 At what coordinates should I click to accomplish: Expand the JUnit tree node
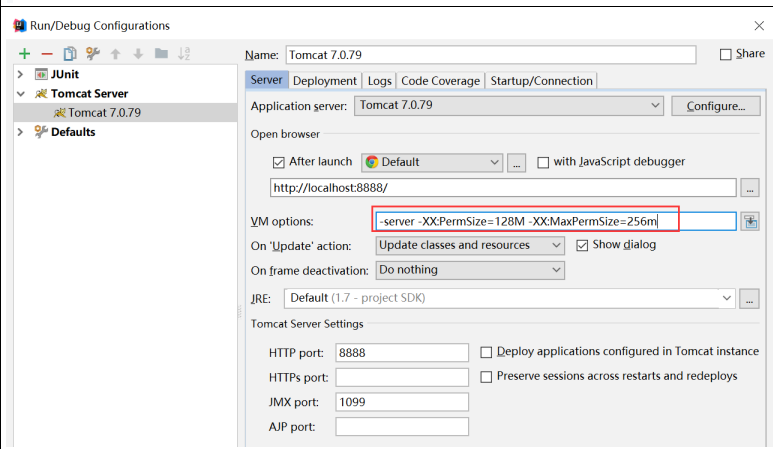[21, 74]
